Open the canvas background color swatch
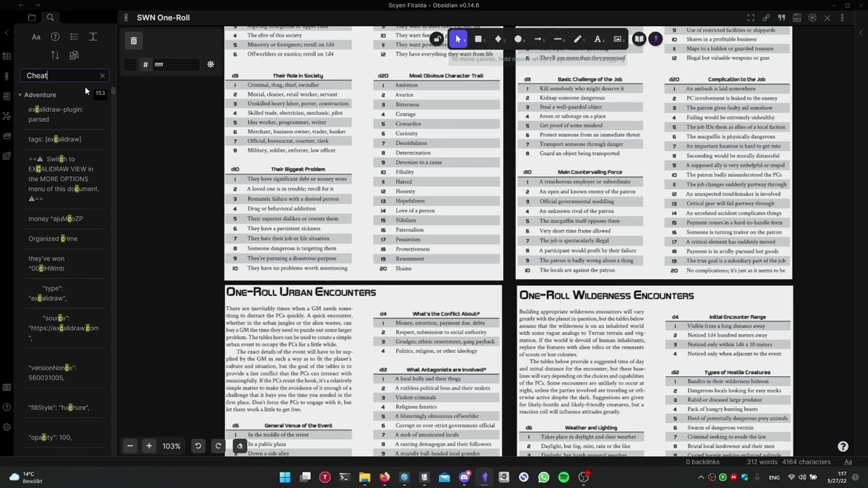Screen dimensions: 868x488 tap(130, 64)
